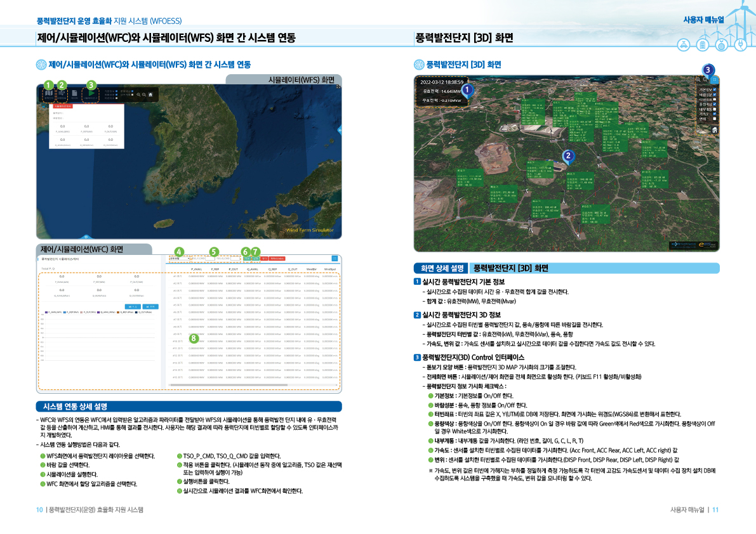Uncheck 기본정보 on the 3D screen panel

coord(715,89)
